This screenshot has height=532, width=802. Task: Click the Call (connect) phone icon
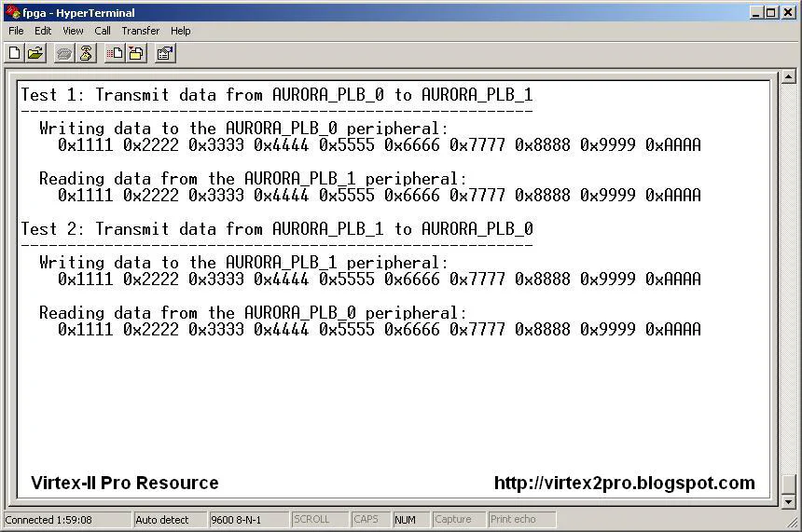pyautogui.click(x=63, y=53)
